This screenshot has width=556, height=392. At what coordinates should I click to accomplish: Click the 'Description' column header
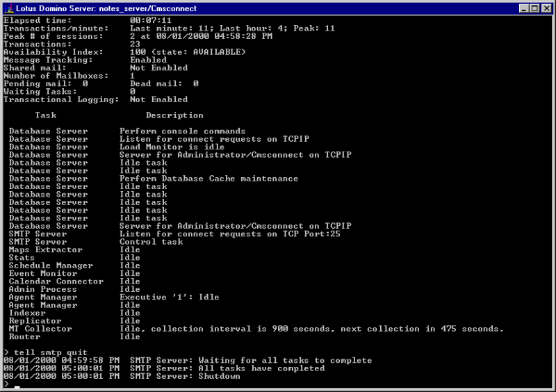(x=174, y=115)
